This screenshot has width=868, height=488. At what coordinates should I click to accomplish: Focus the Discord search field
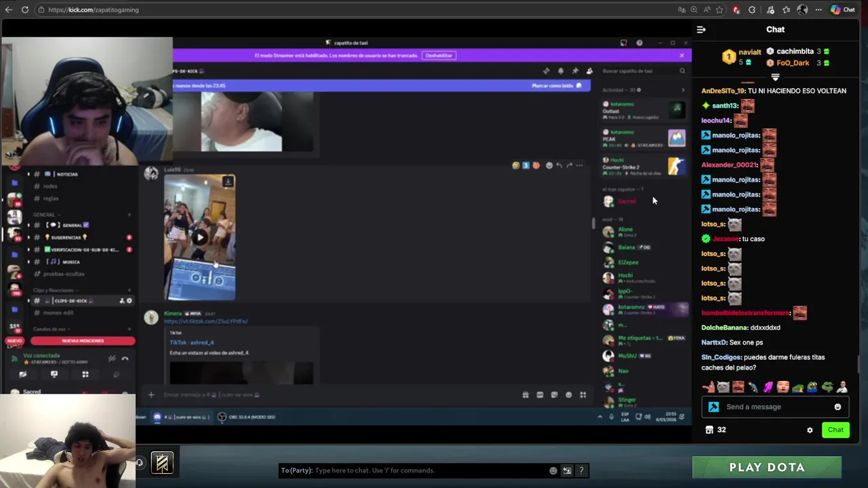pyautogui.click(x=643, y=70)
